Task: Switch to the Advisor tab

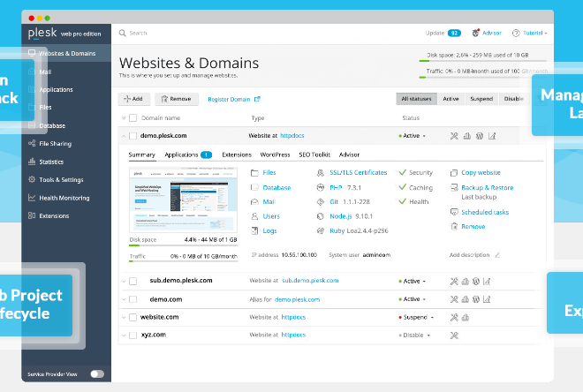Action: tap(349, 155)
